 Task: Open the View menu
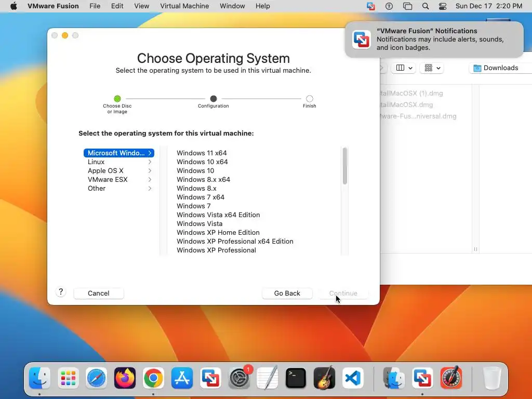point(141,6)
